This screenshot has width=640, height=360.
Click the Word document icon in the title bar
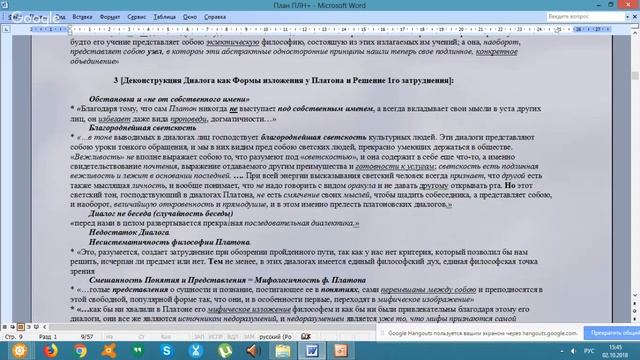(4, 5)
